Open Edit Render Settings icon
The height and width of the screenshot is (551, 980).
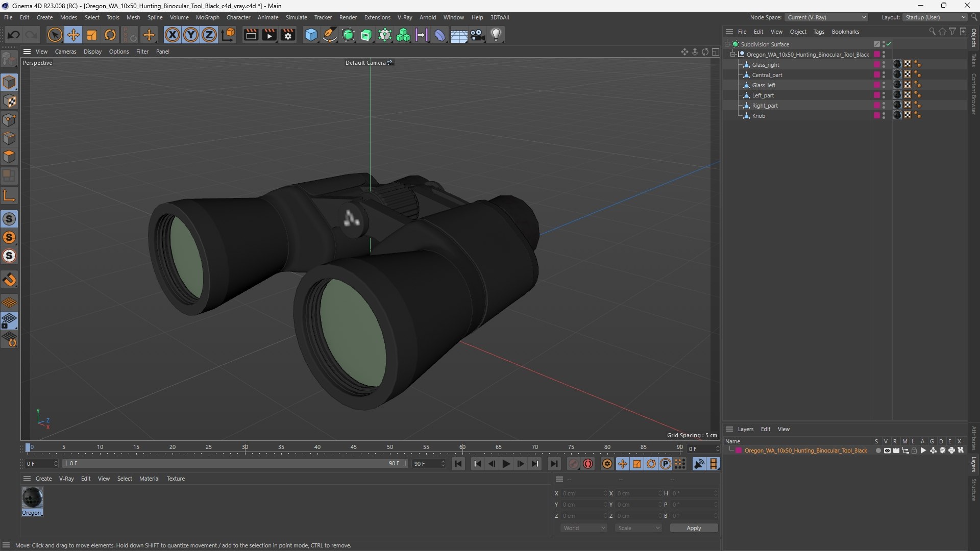pos(288,35)
